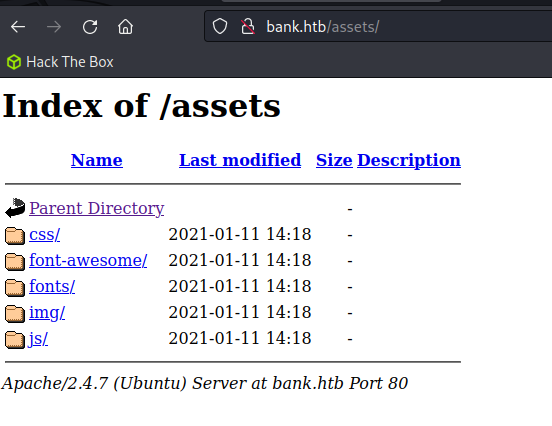Open the font-awesome/ directory link

(x=88, y=260)
